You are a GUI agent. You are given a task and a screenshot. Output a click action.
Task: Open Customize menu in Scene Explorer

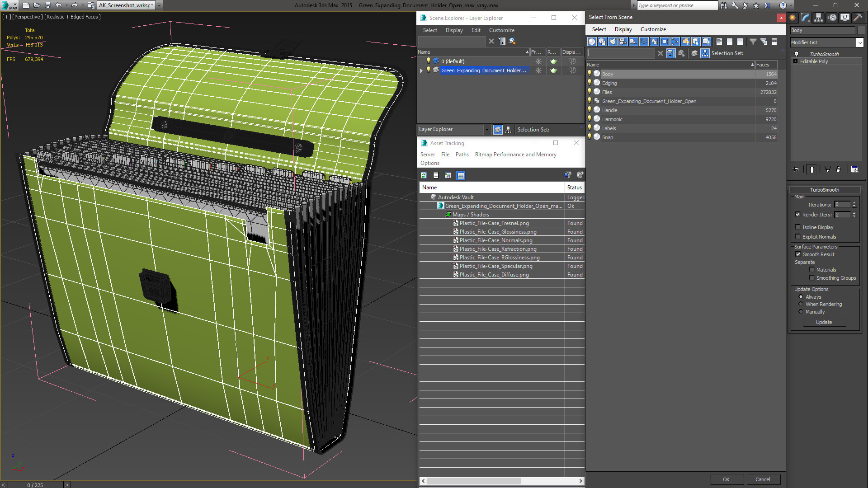pyautogui.click(x=501, y=30)
